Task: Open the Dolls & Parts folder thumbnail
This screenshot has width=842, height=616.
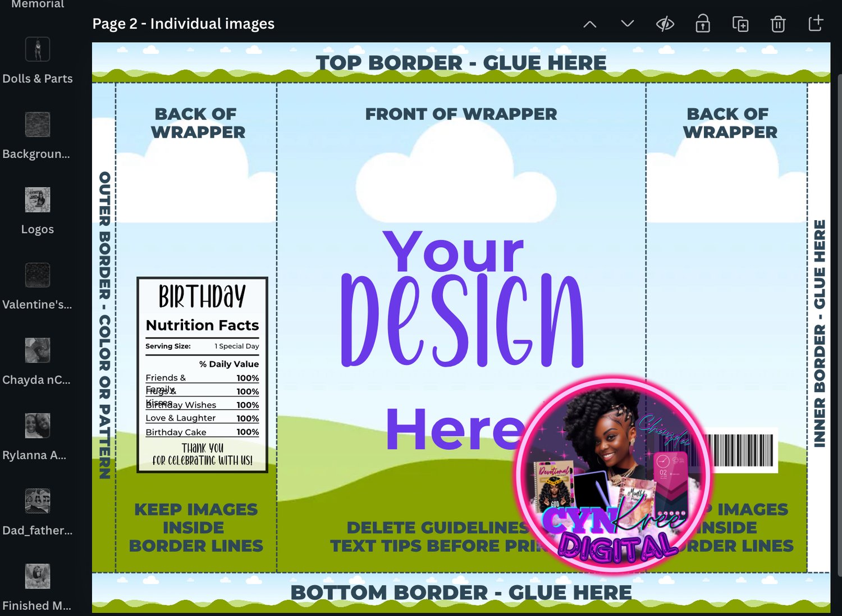Action: pos(38,49)
